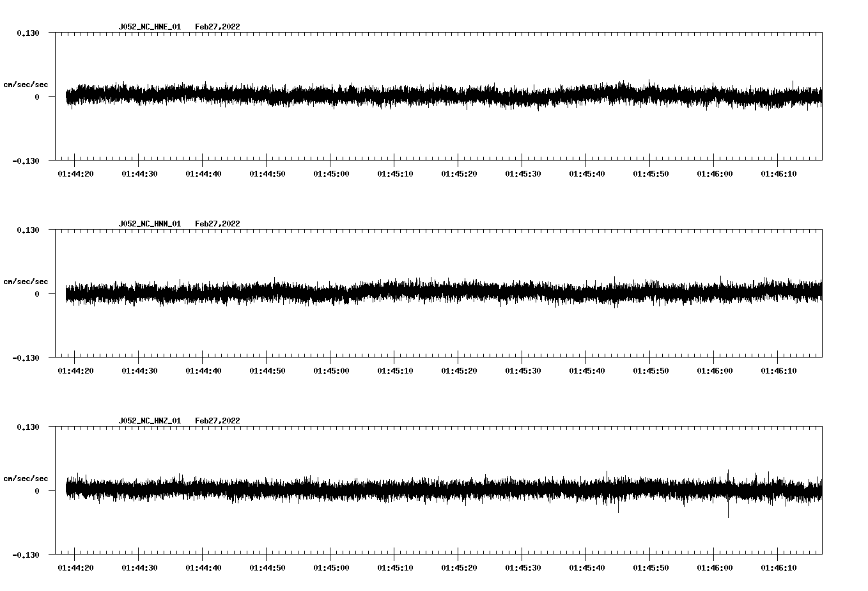
Task: Click 01:45:50 time label under HNN plot
Action: [651, 371]
